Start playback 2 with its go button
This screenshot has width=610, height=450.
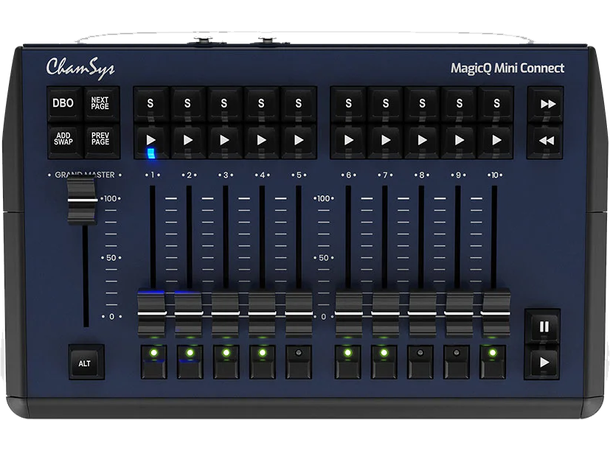188,140
